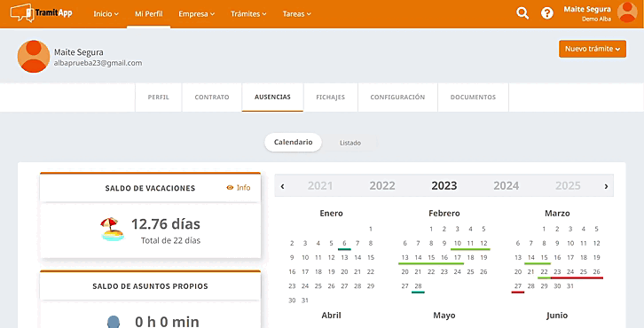Click the beach umbrella vacation icon
Image resolution: width=644 pixels, height=328 pixels.
[x=112, y=229]
